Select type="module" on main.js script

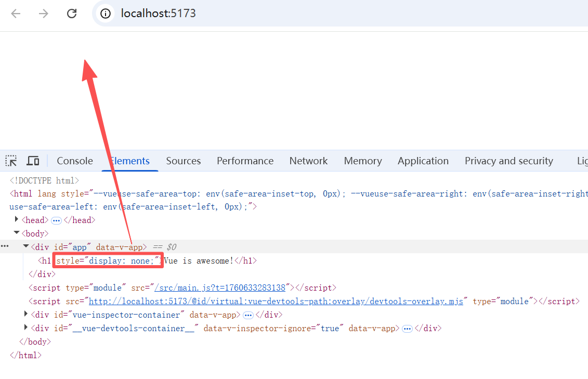click(96, 288)
